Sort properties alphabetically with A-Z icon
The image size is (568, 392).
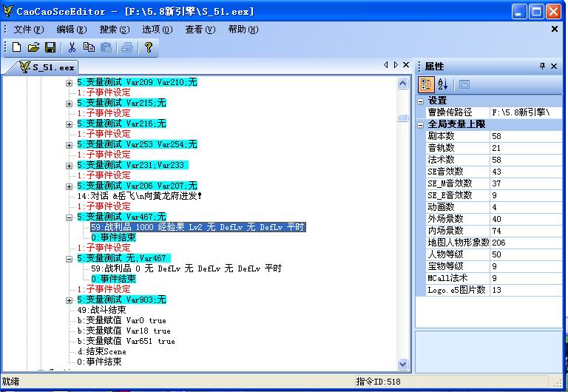443,84
